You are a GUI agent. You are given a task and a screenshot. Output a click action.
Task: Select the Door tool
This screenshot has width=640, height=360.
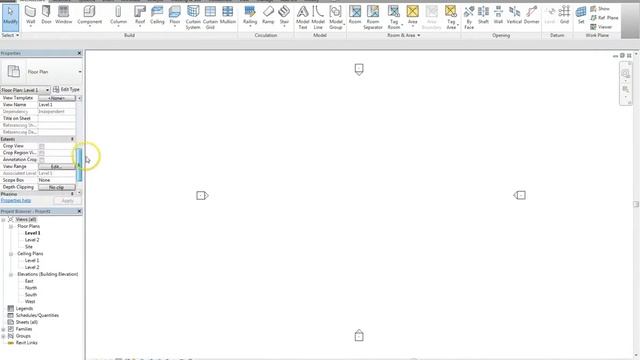46,16
